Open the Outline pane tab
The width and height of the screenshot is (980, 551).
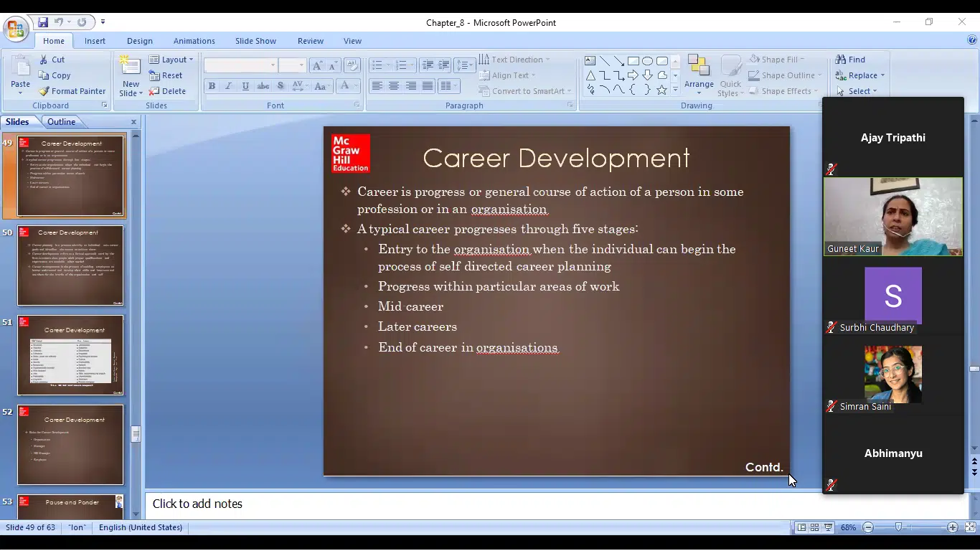click(61, 122)
